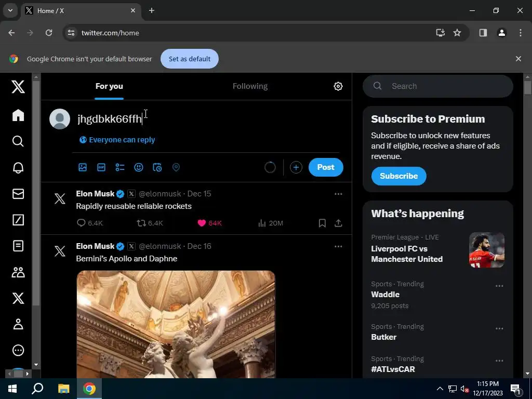The width and height of the screenshot is (532, 399).
Task: Click the page vertical scrollbar thumb
Action: (527, 87)
